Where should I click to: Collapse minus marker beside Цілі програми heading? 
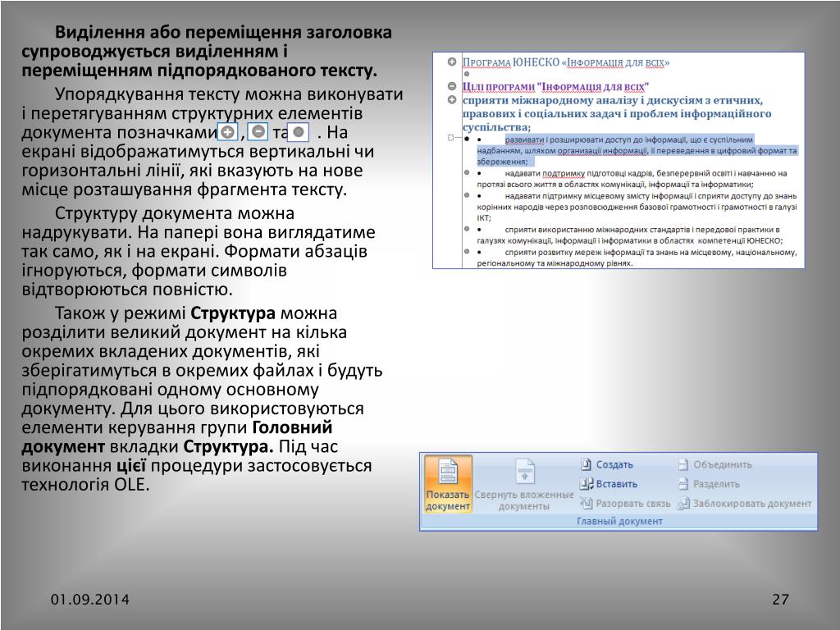tap(452, 86)
